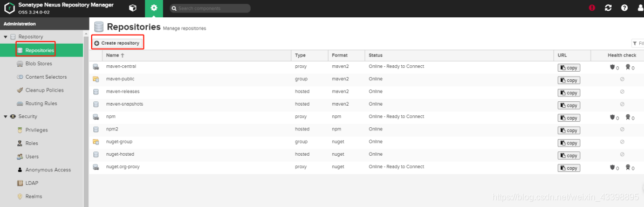This screenshot has width=644, height=207.
Task: Click the nuget-group folder icon
Action: 96,142
